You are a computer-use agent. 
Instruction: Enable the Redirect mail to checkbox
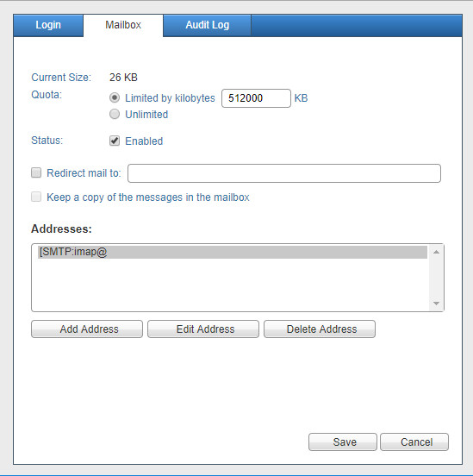point(36,172)
